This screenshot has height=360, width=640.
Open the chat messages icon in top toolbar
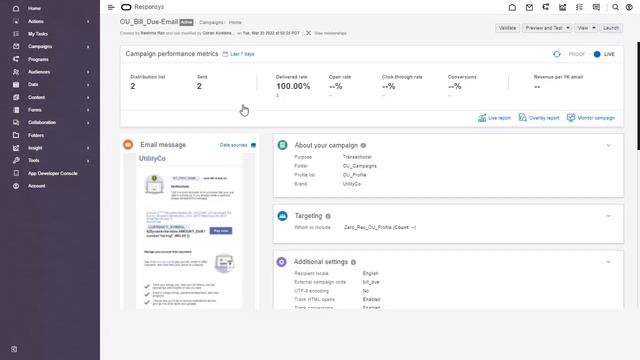coord(596,7)
